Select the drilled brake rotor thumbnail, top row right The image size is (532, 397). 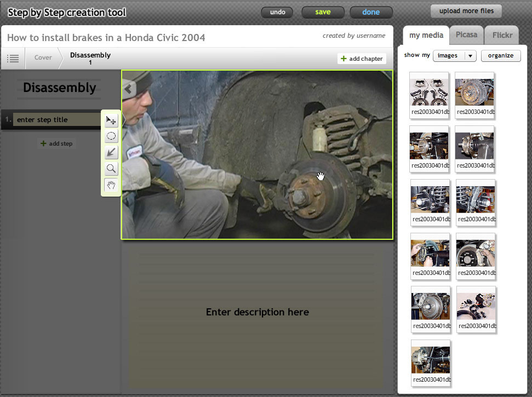474,95
